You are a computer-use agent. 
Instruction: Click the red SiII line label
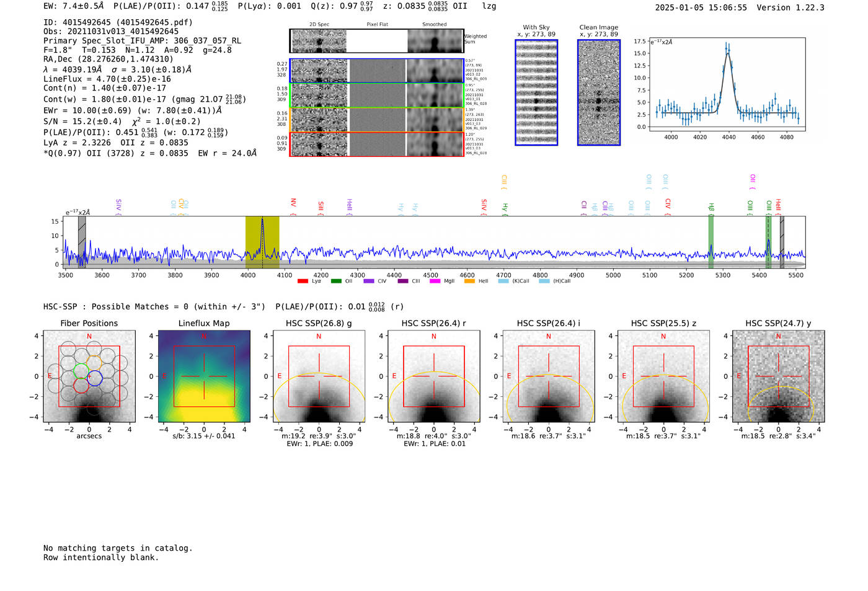click(321, 207)
